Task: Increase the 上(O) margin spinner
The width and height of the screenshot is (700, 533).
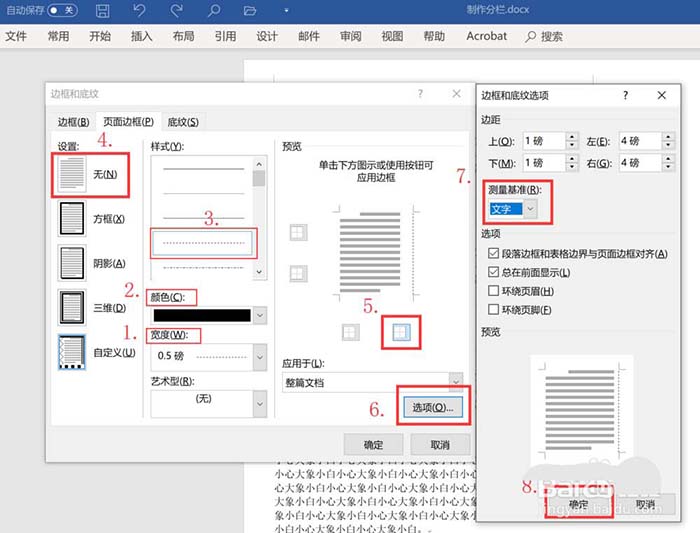Action: pos(572,137)
